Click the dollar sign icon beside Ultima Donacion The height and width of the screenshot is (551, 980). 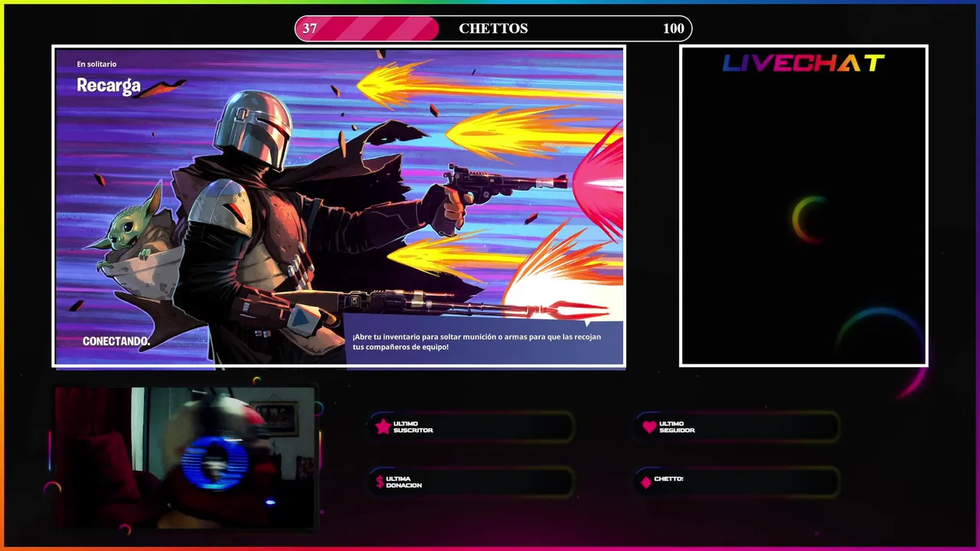(x=380, y=482)
